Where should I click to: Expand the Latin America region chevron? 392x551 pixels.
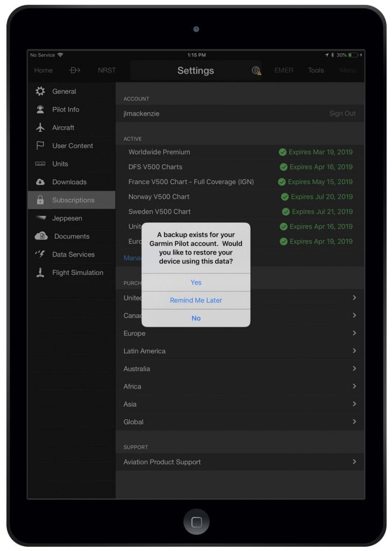point(354,351)
